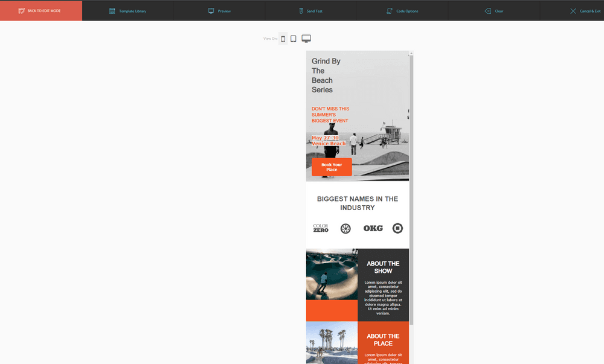The image size is (604, 364).
Task: Switch to desktop monitor view
Action: tap(306, 39)
